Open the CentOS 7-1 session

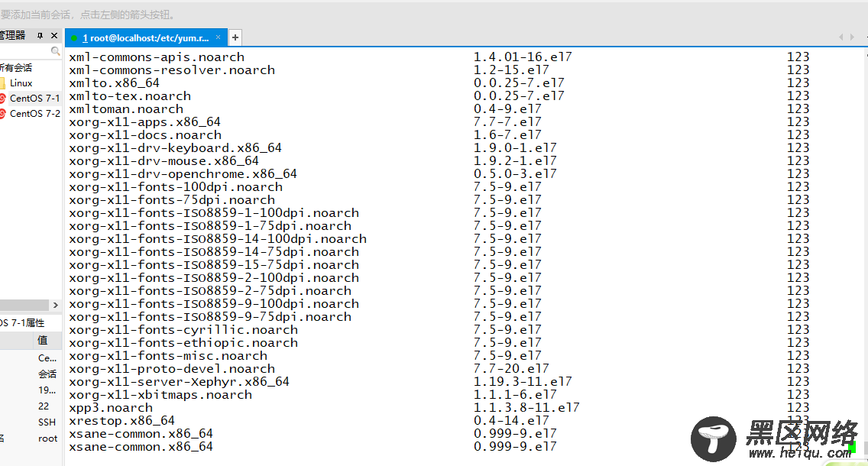(34, 98)
